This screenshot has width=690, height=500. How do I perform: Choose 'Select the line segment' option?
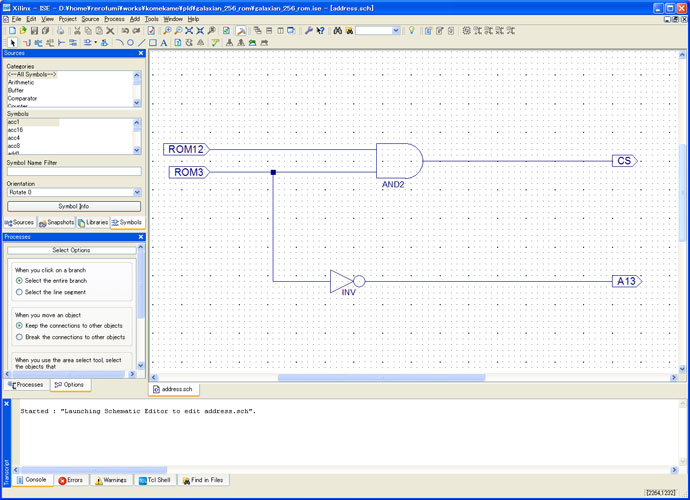[x=51, y=292]
